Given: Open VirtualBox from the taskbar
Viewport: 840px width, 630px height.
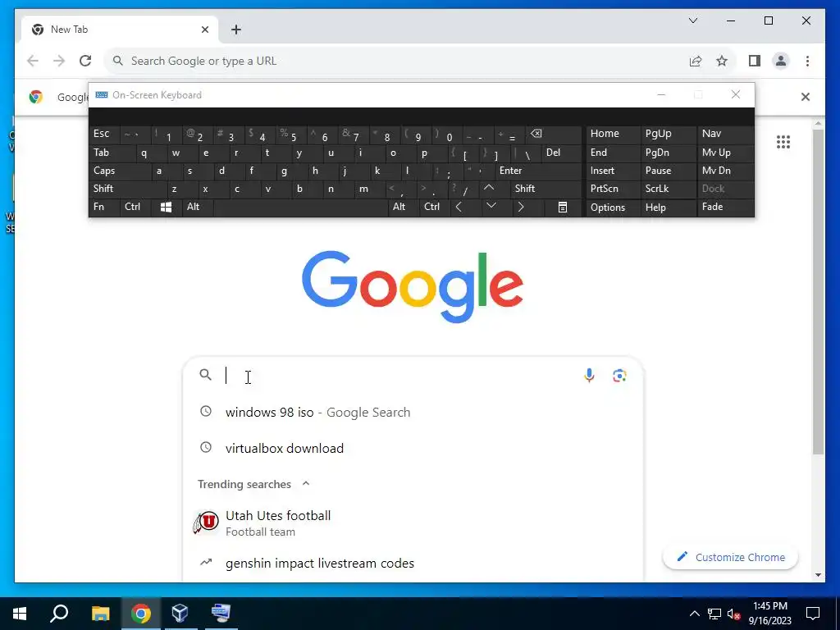Looking at the screenshot, I should [180, 614].
